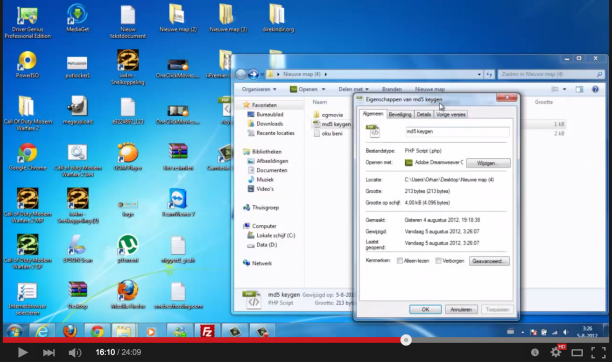Click the Windows Start orb
The image size is (612, 362).
tap(14, 332)
